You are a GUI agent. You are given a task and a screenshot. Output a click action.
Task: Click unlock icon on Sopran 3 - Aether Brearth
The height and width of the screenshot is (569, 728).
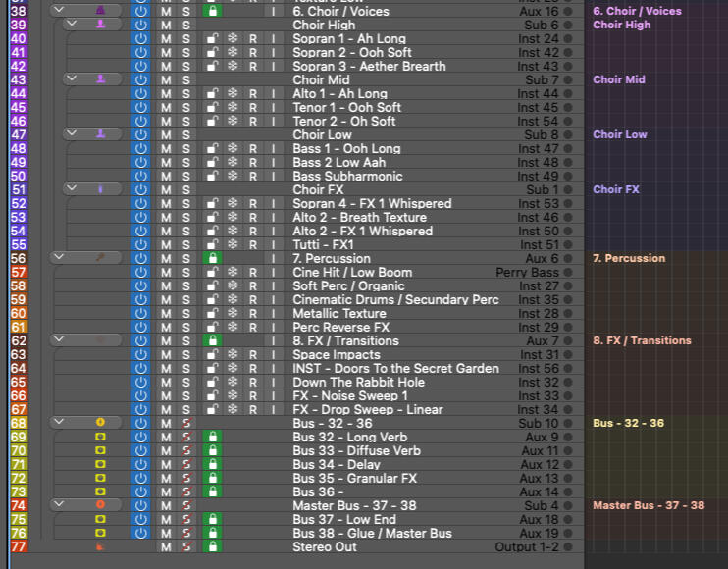point(212,67)
